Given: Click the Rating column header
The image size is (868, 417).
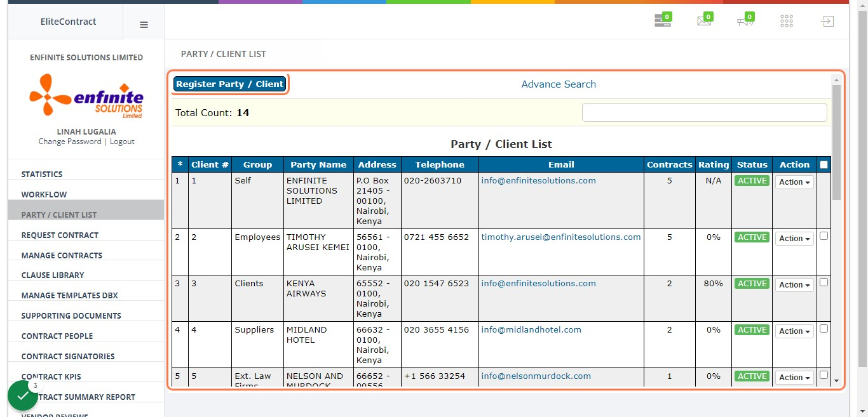Looking at the screenshot, I should point(714,164).
